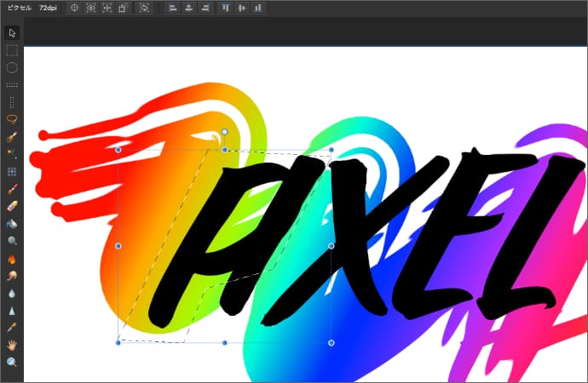Image resolution: width=588 pixels, height=383 pixels.
Task: Choose the Elliptical Marquee tool
Action: click(12, 67)
